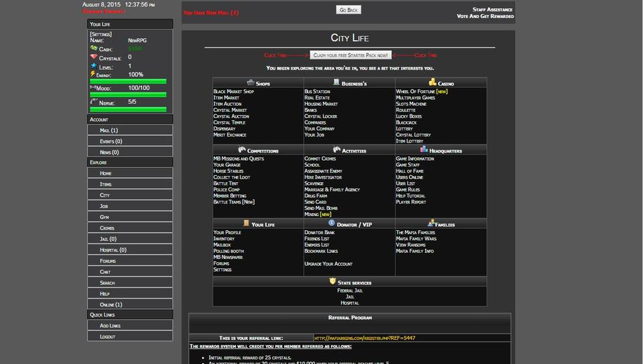Claim your free Starter Pack now
The image size is (643, 364).
point(350,56)
